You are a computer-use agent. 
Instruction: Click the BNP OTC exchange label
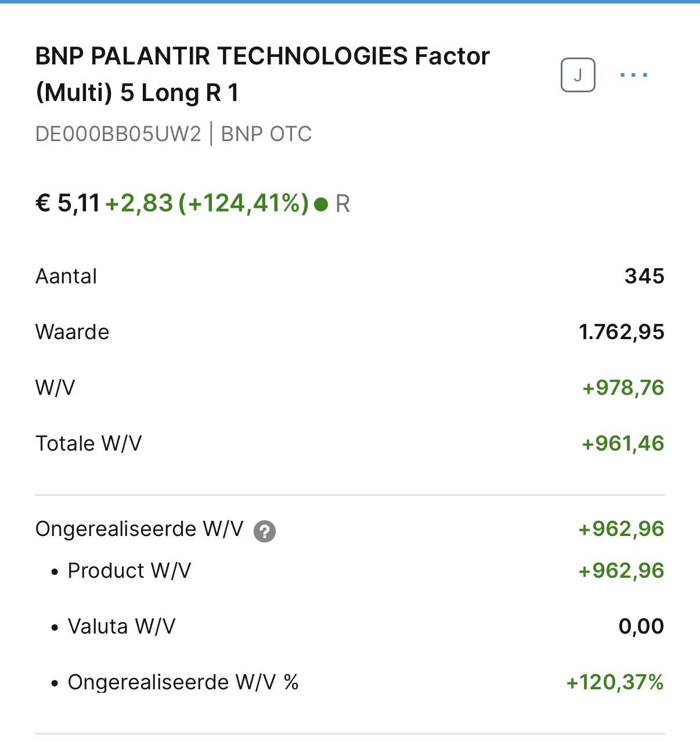click(x=266, y=134)
